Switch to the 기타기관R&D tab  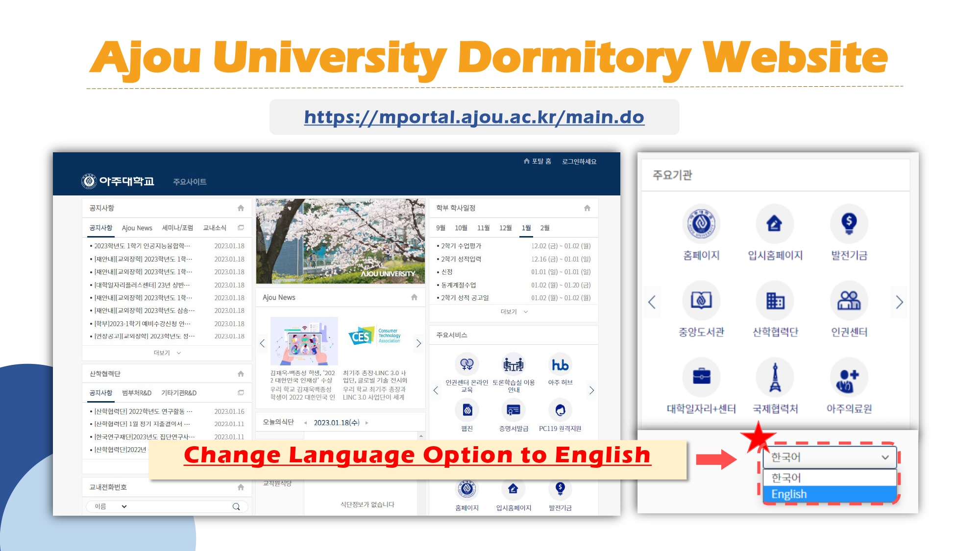click(x=179, y=393)
